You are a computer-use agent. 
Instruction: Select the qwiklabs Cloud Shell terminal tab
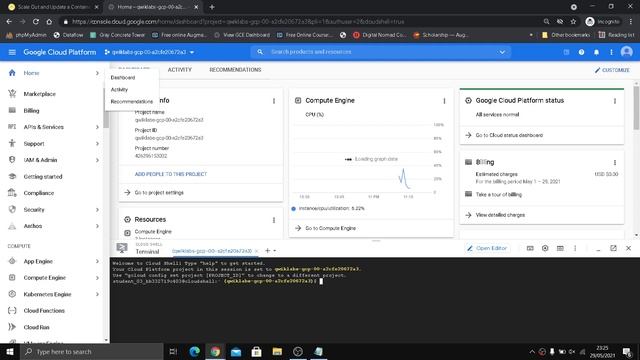tap(211, 251)
